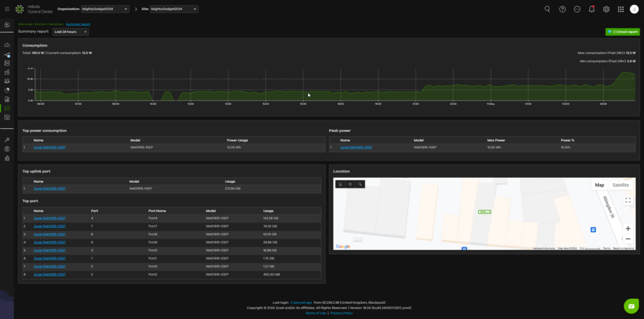Screen dimensions: 644x319
Task: Click the Email report button
Action: (622, 31)
